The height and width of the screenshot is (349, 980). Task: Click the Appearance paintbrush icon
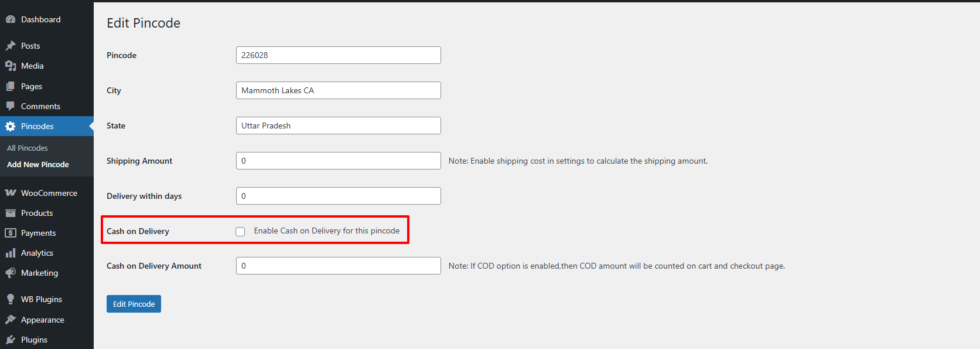coord(11,320)
